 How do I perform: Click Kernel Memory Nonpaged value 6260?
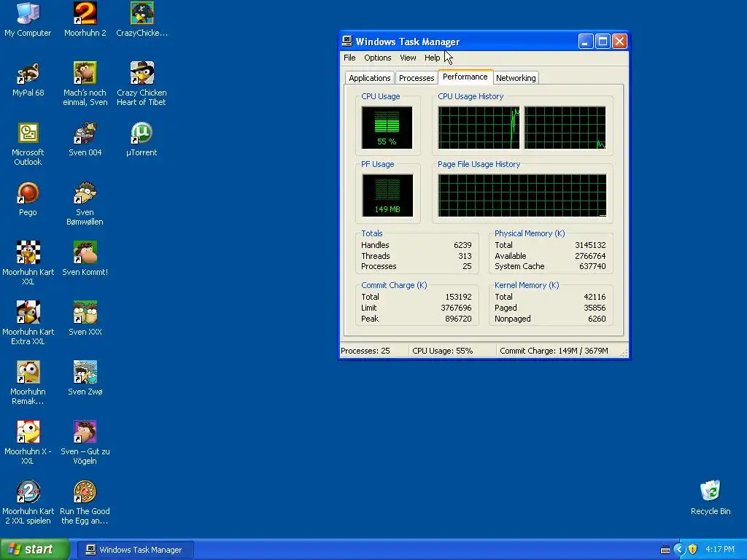pyautogui.click(x=597, y=319)
